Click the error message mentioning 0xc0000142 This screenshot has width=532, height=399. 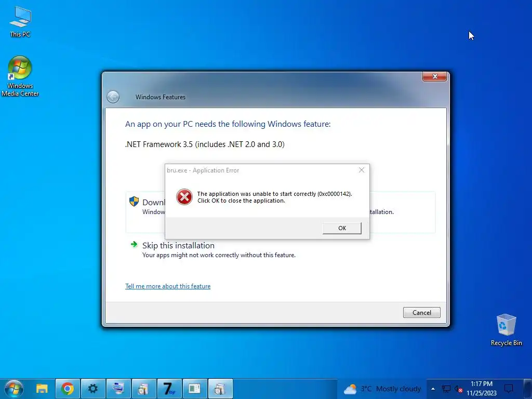pyautogui.click(x=274, y=197)
